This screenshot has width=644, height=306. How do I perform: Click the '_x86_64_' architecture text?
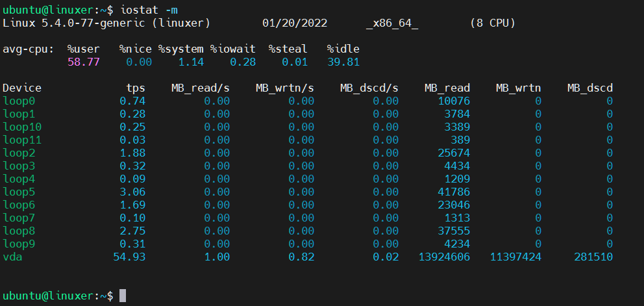(x=392, y=23)
